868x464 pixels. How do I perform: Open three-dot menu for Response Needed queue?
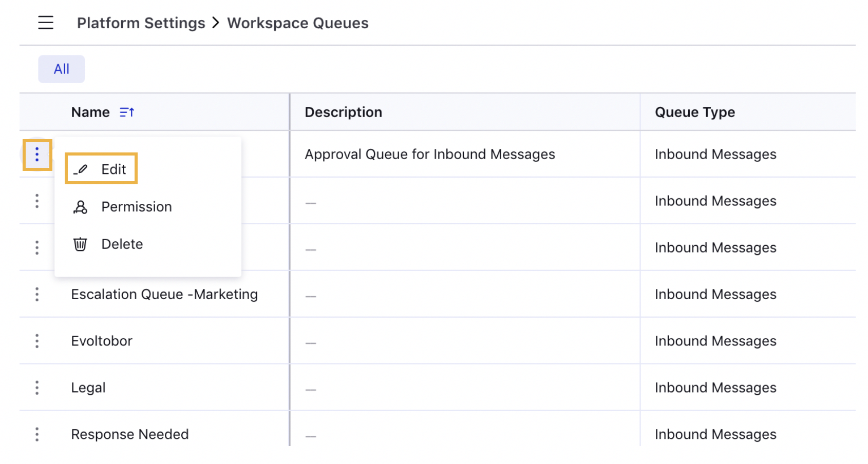click(37, 435)
